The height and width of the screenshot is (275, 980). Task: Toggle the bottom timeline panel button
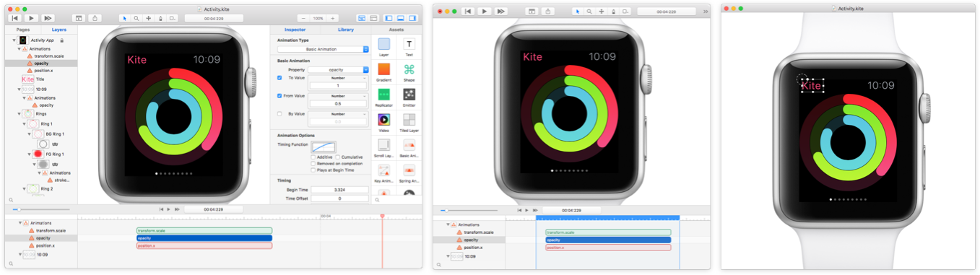401,18
